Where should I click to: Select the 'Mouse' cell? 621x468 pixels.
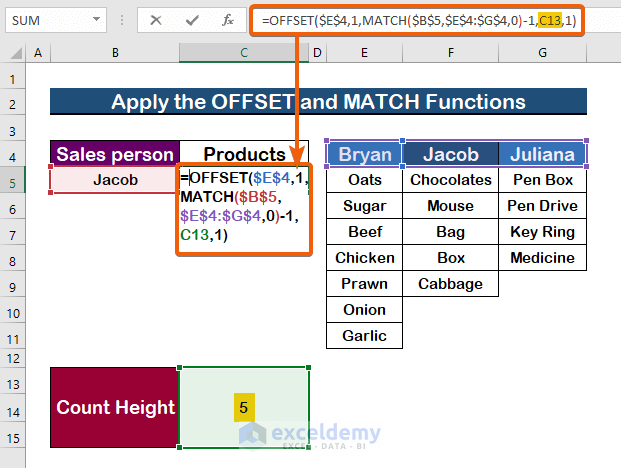click(451, 206)
